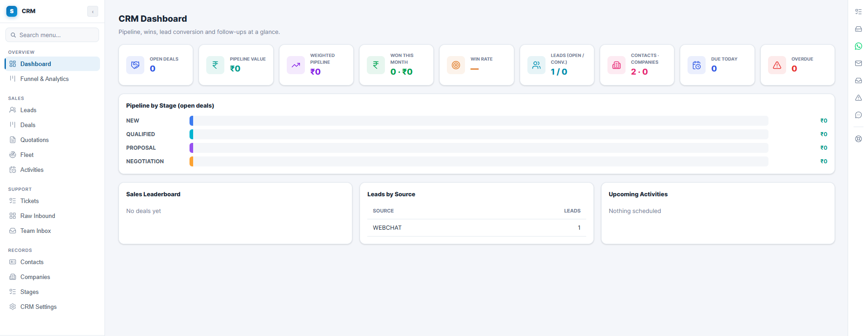Open Stages in the sidebar
The height and width of the screenshot is (336, 868).
click(x=52, y=292)
